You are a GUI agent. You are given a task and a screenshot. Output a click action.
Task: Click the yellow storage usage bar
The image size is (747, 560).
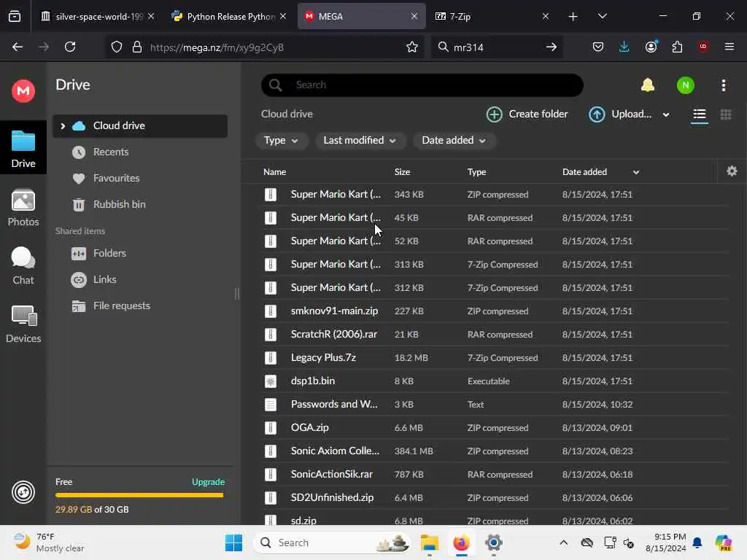(139, 495)
